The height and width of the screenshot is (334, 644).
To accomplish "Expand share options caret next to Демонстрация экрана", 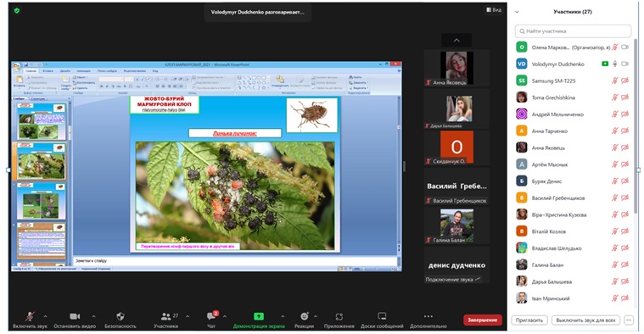I will [283, 316].
